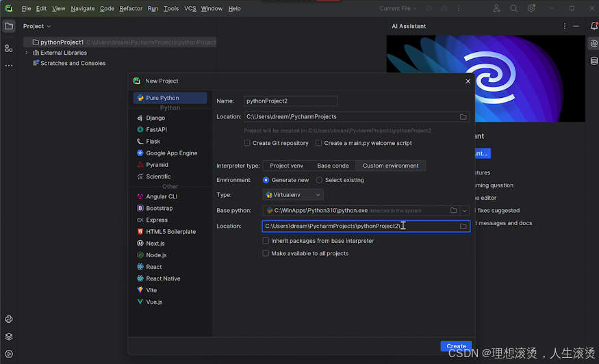Open the Services sidebar icon
Screen dimensions: 599x364
(x=9, y=354)
